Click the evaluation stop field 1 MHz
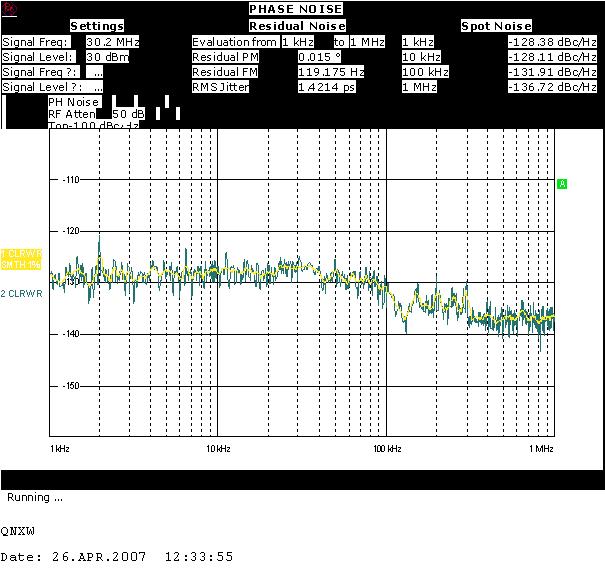The width and height of the screenshot is (605, 581). (369, 42)
